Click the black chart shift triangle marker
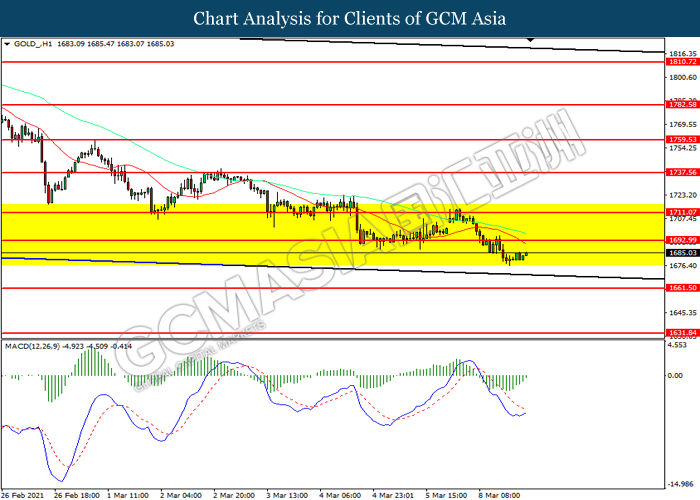 click(530, 40)
